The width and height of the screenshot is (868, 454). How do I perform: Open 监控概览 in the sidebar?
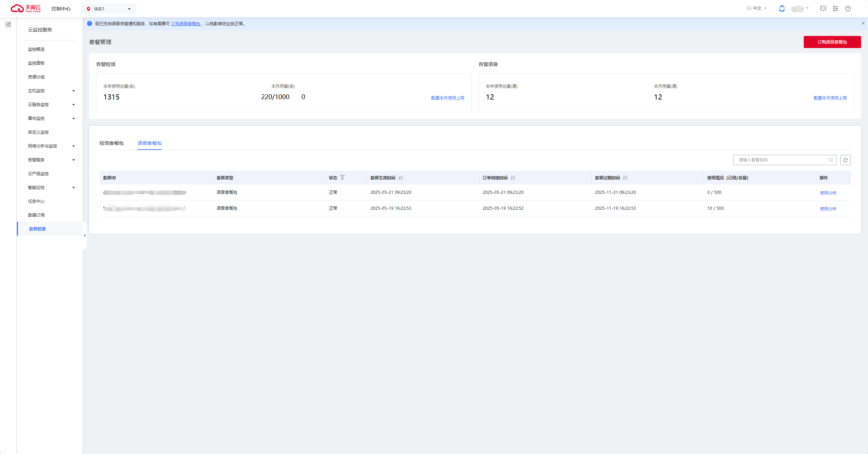pyautogui.click(x=36, y=49)
